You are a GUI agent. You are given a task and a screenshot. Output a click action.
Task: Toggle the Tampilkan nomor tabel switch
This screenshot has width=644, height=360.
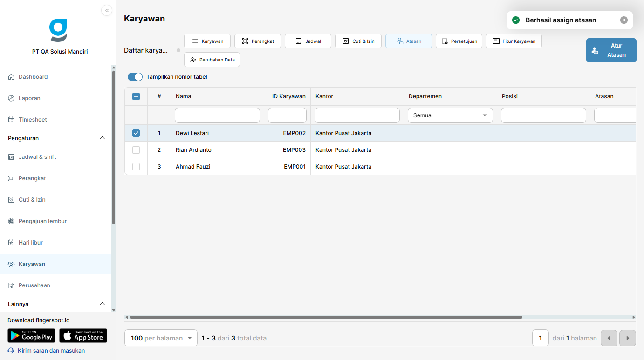pyautogui.click(x=135, y=77)
